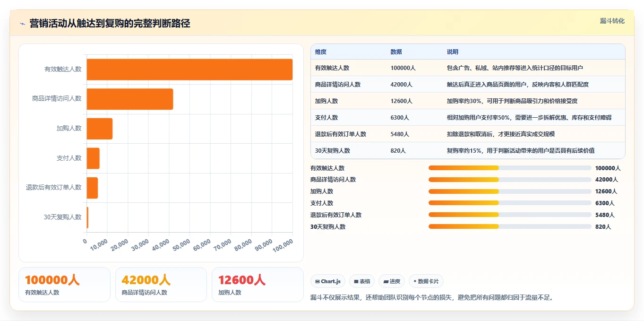Image resolution: width=644 pixels, height=321 pixels.
Task: Click 30天复购人数 in the table's first column
Action: tap(333, 151)
